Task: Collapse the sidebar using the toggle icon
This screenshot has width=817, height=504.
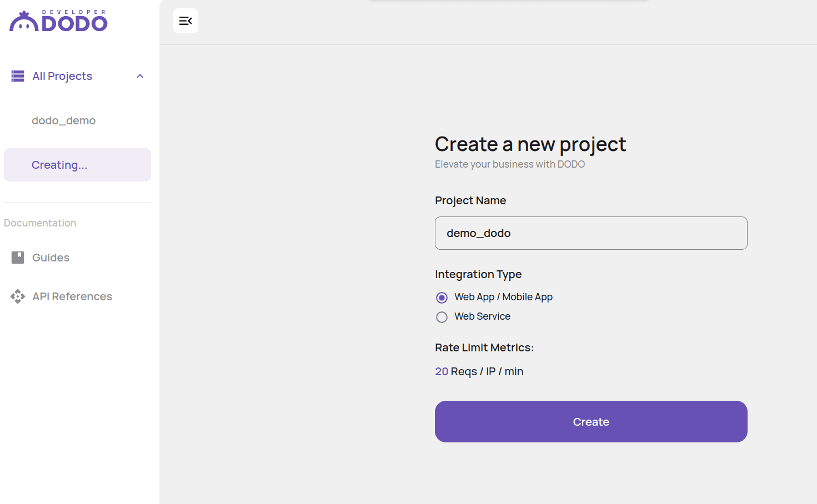Action: (186, 21)
